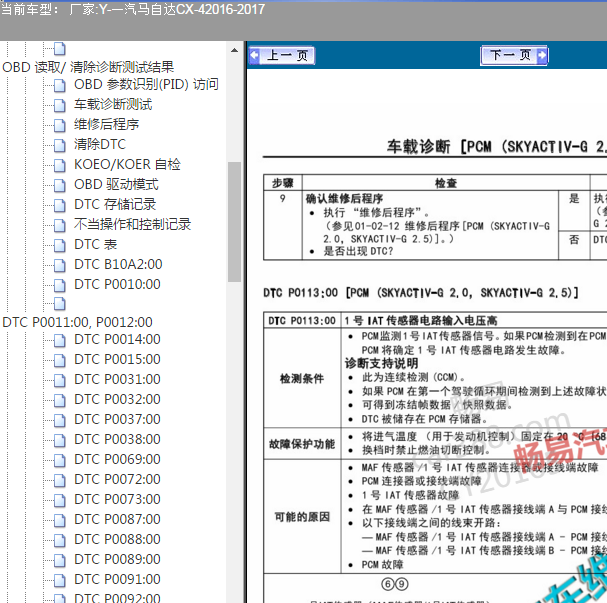The width and height of the screenshot is (607, 603).
Task: Select DTC P0032:00 entry text
Action: click(117, 399)
